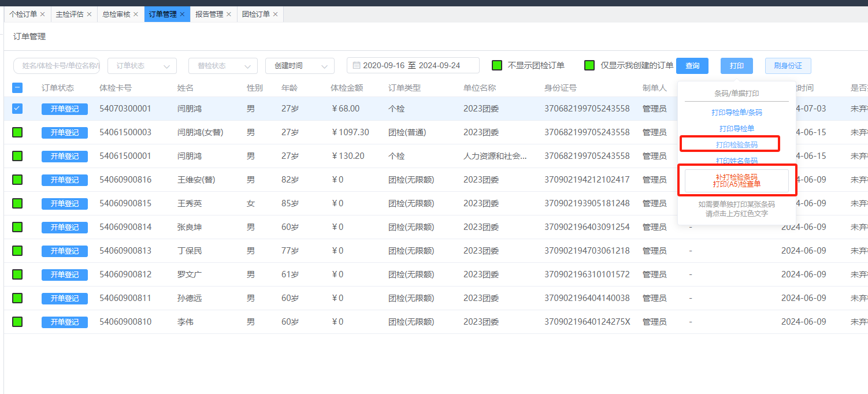The image size is (868, 394).
Task: Click the 查询 button
Action: (x=692, y=66)
